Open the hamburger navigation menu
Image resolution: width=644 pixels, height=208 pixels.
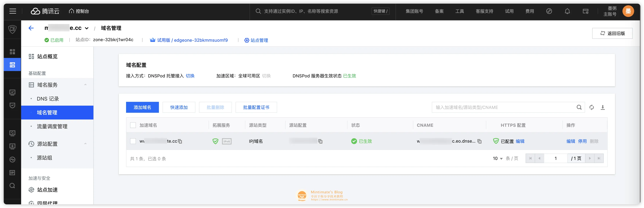point(13,11)
